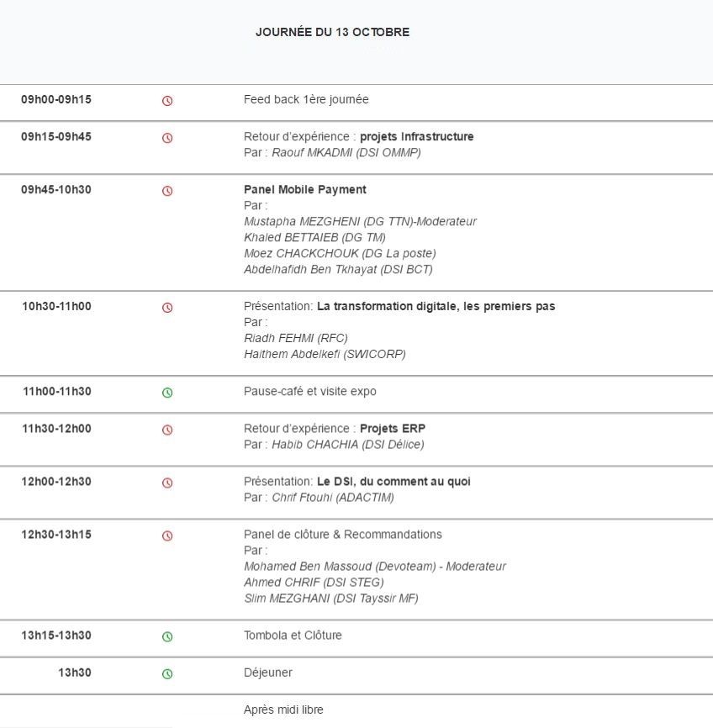
Task: Click the 'Après midi libre' row
Action: (x=283, y=710)
